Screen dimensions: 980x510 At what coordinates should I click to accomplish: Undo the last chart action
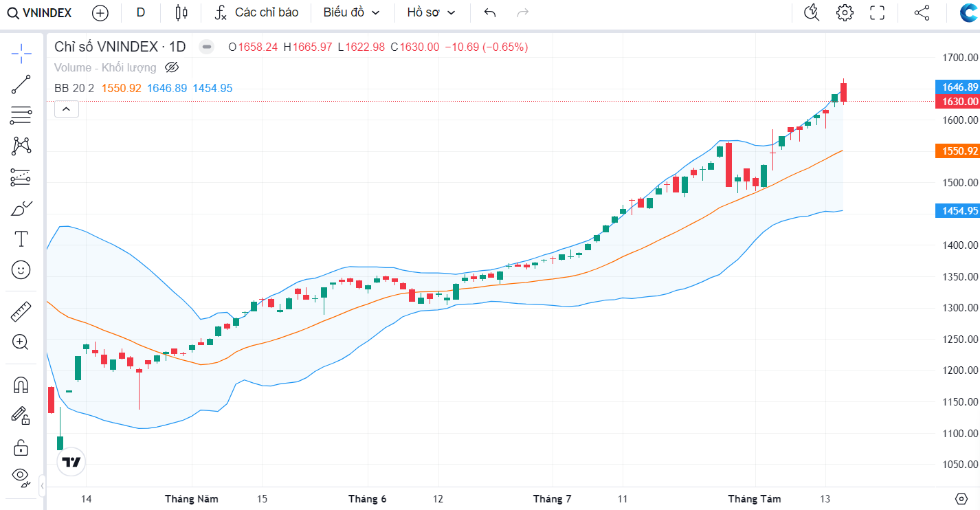click(489, 12)
